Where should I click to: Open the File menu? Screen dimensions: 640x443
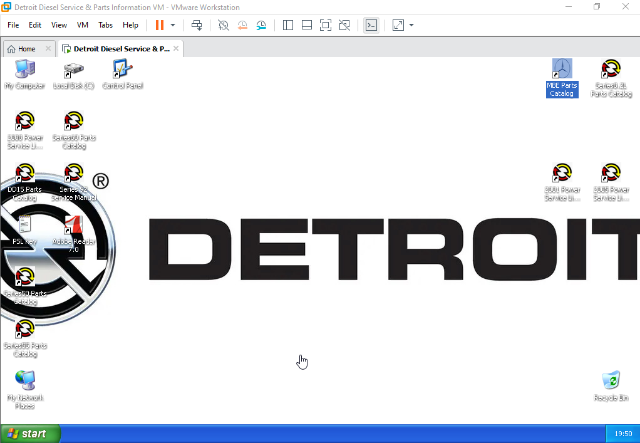pyautogui.click(x=13, y=25)
